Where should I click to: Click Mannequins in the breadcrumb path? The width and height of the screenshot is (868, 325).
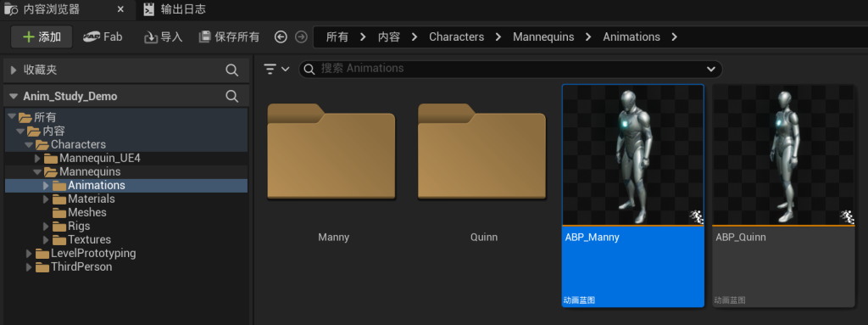(543, 36)
